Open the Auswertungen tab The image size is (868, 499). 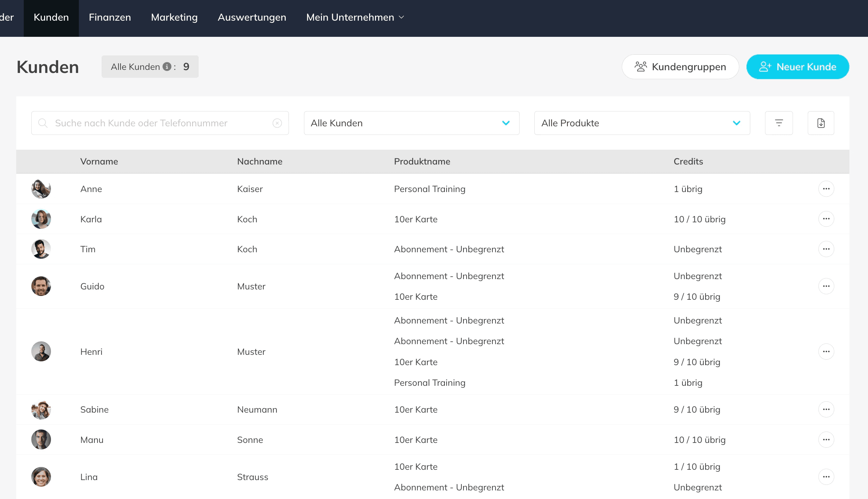pos(252,17)
